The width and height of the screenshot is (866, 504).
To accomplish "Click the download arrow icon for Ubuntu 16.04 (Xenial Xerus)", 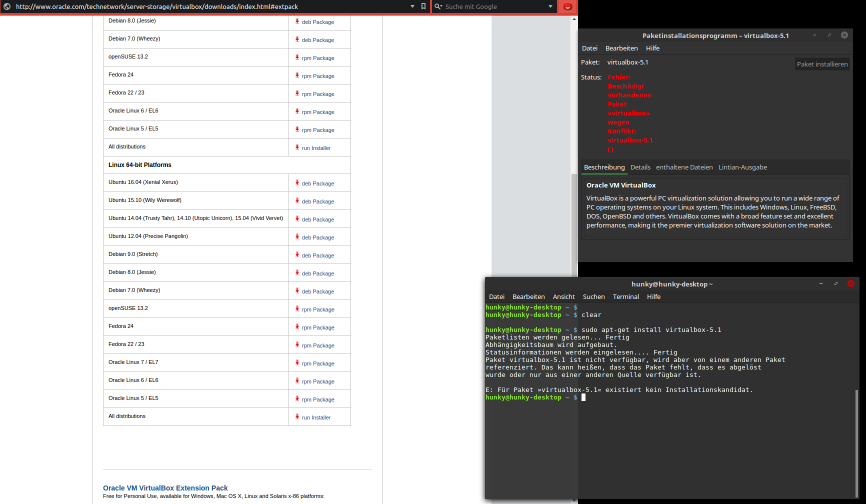I will click(297, 182).
